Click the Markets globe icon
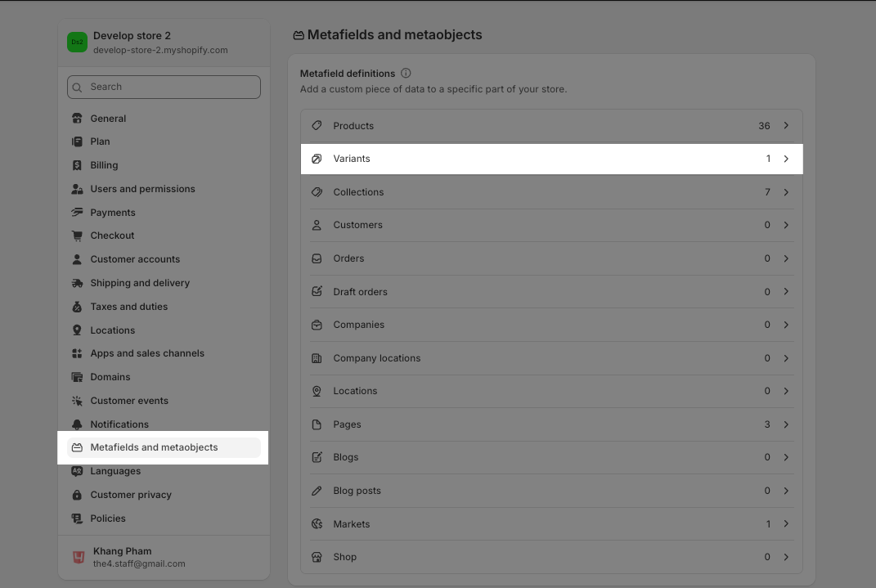The height and width of the screenshot is (588, 876). [x=317, y=524]
